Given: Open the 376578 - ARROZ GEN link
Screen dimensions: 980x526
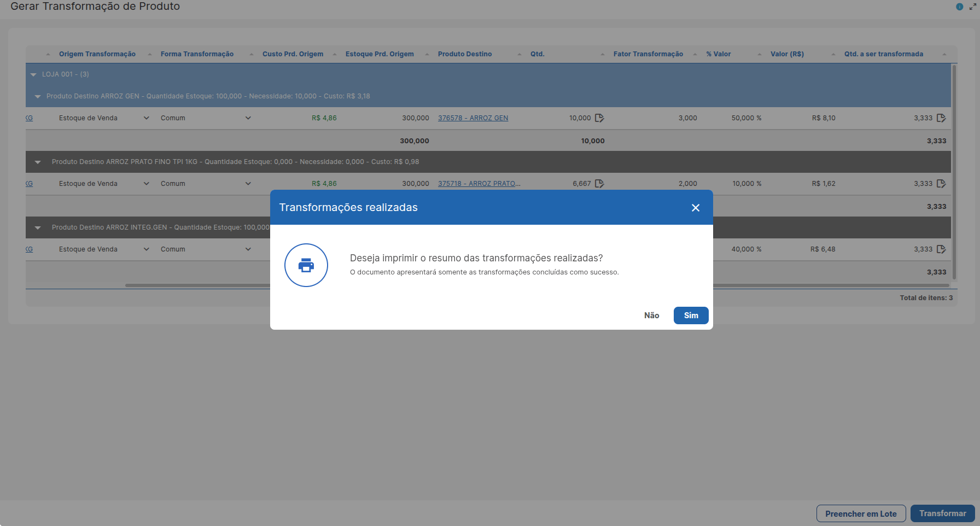Looking at the screenshot, I should coord(473,118).
